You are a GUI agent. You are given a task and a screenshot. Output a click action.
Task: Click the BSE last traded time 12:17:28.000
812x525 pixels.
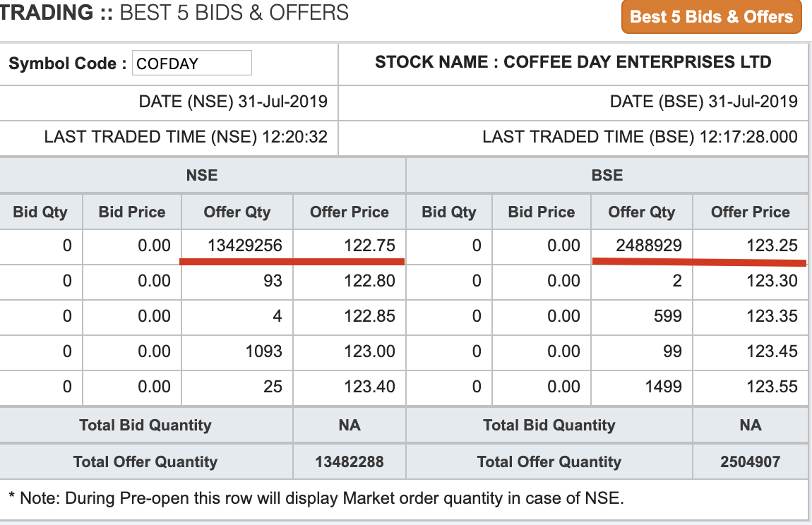click(x=748, y=137)
